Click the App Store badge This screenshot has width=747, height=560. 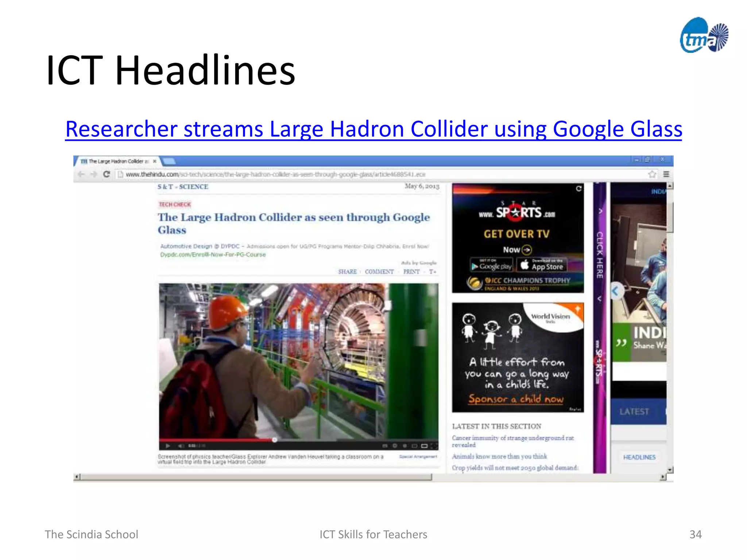click(542, 265)
